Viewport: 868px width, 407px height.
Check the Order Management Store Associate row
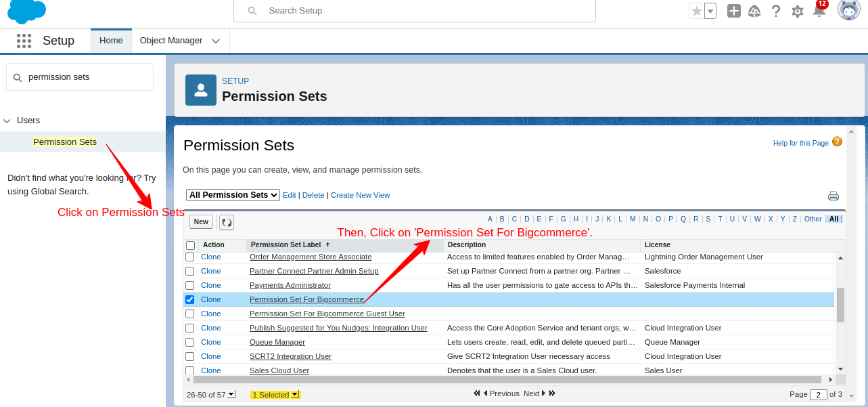pyautogui.click(x=190, y=257)
